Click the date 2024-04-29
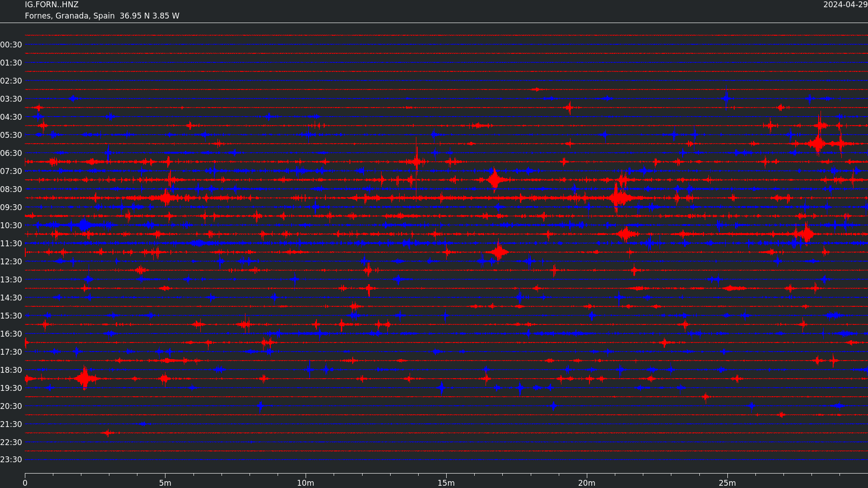 (845, 5)
